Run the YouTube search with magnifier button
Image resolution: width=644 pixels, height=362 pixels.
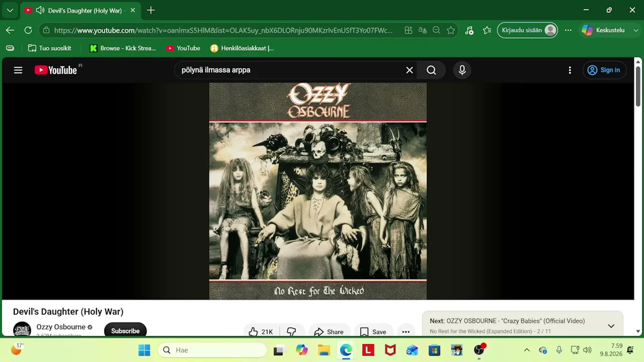(432, 70)
